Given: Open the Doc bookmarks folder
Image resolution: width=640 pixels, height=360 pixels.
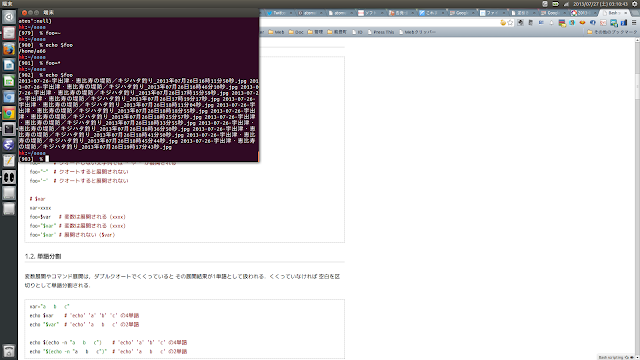Looking at the screenshot, I should coord(296,32).
